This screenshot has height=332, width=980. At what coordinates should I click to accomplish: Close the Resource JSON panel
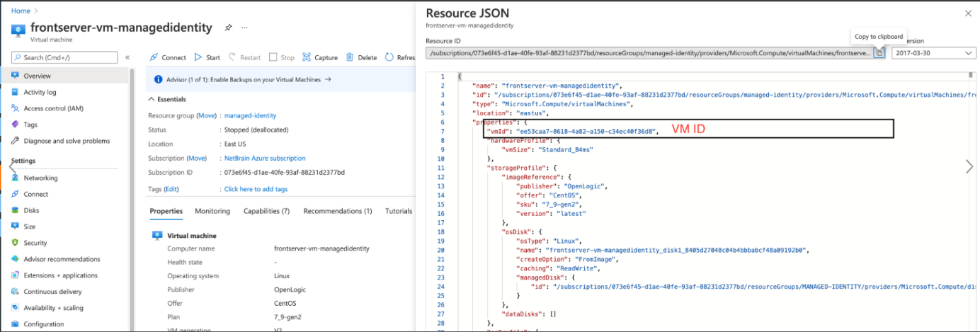coord(969,13)
